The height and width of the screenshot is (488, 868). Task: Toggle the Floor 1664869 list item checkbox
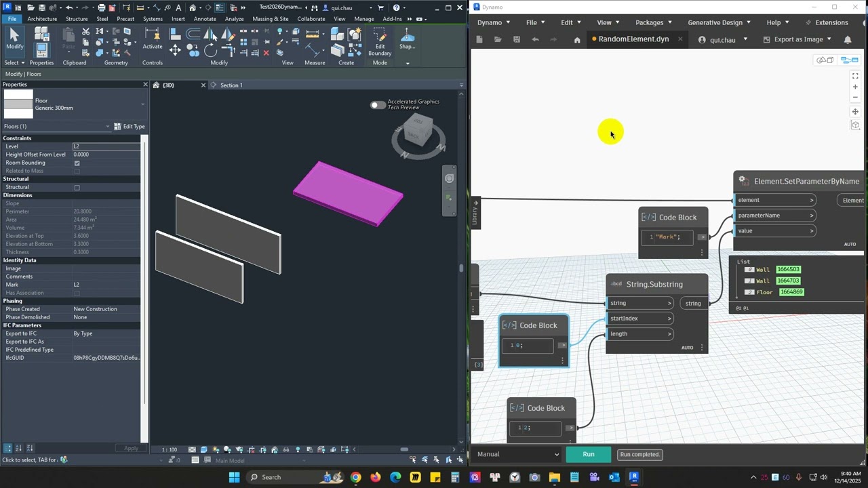click(x=749, y=292)
